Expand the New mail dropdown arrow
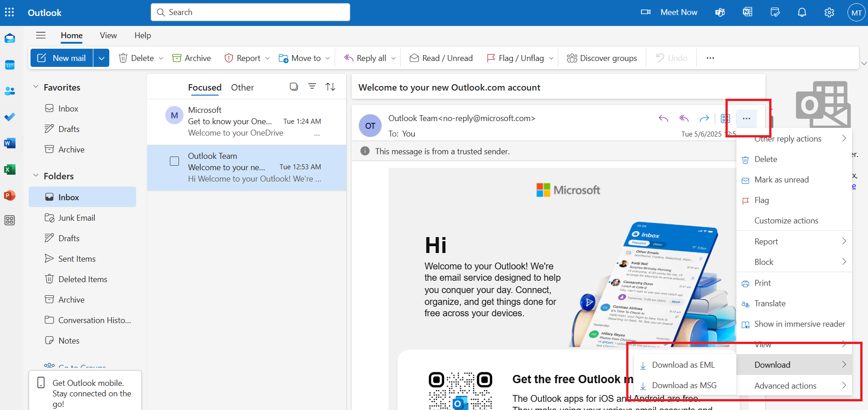This screenshot has width=868, height=410. (x=102, y=58)
